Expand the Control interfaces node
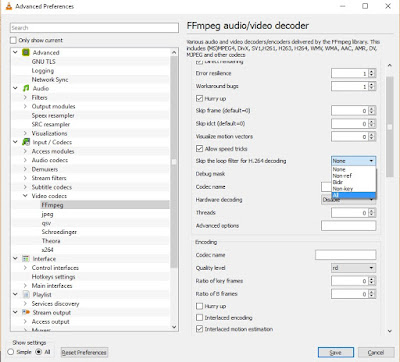This screenshot has height=362, width=400. (x=25, y=268)
